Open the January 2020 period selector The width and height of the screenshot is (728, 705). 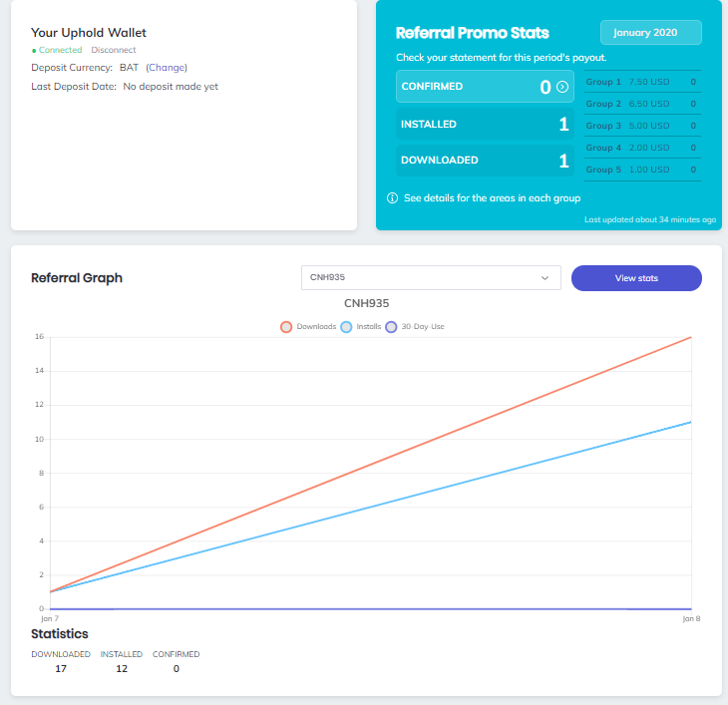(650, 33)
